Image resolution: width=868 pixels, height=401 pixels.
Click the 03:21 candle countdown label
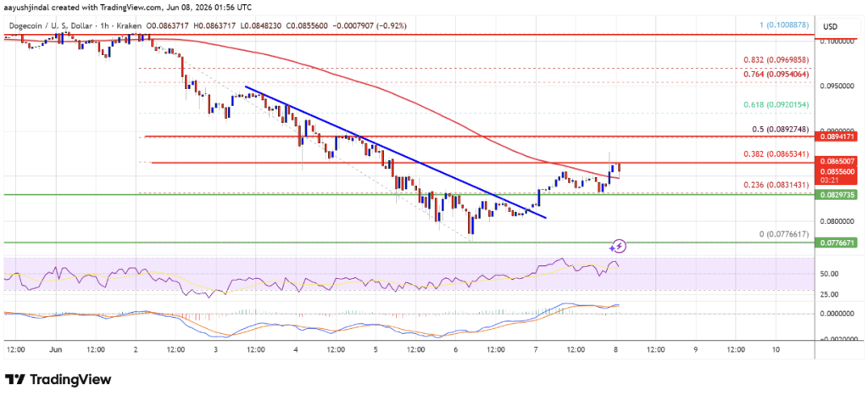[x=829, y=180]
